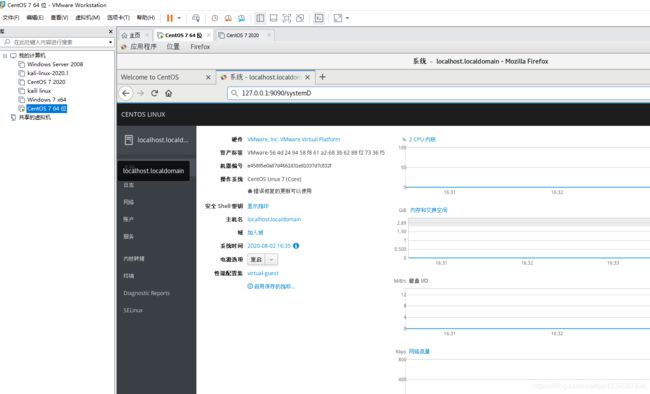Toggle the library sidebar view icon

260,18
